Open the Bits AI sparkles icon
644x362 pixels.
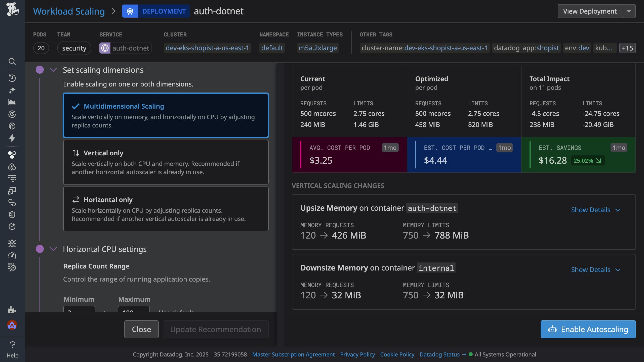[x=12, y=90]
